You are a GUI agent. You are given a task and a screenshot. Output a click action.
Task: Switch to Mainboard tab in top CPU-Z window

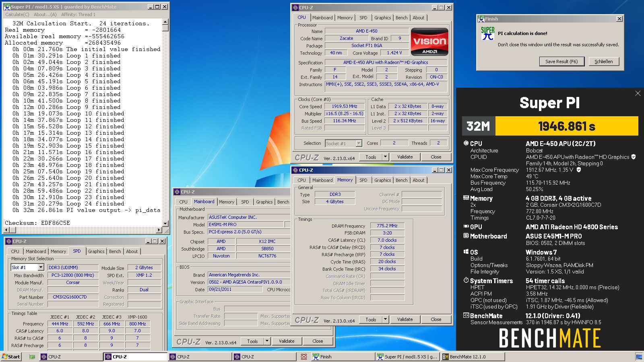322,18
